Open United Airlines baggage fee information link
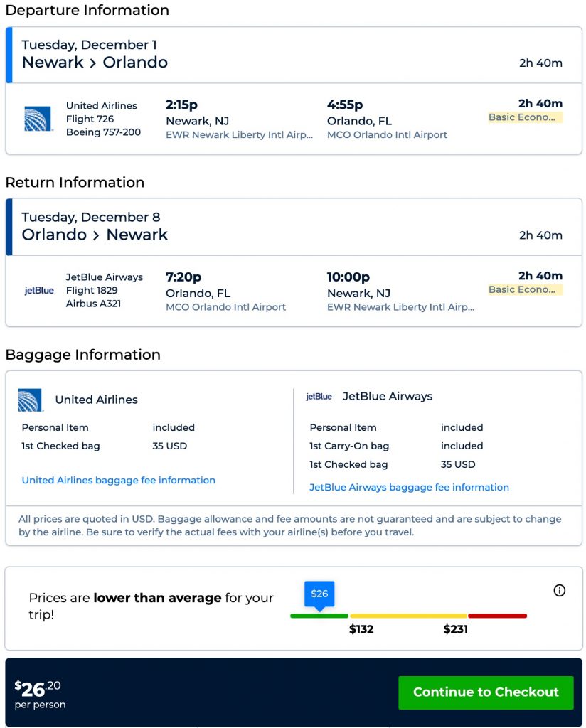 pos(118,481)
